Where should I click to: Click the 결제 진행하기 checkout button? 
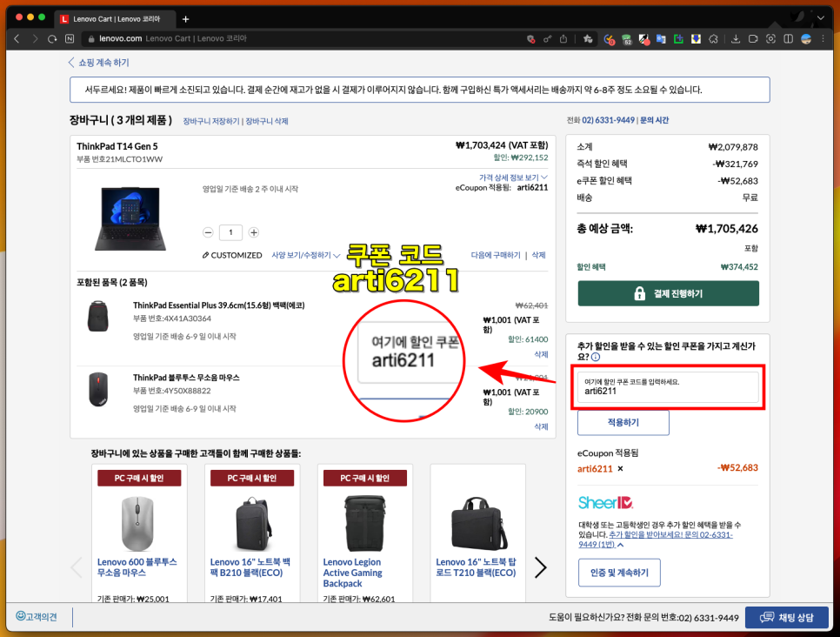[x=668, y=293]
